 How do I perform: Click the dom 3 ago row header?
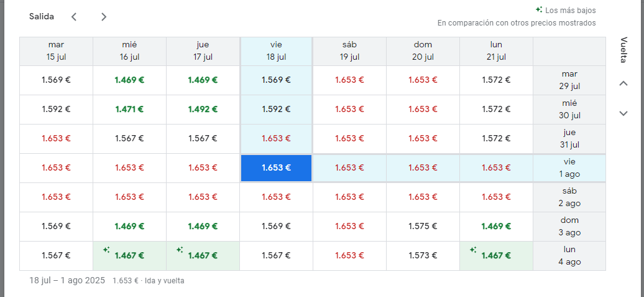569,226
